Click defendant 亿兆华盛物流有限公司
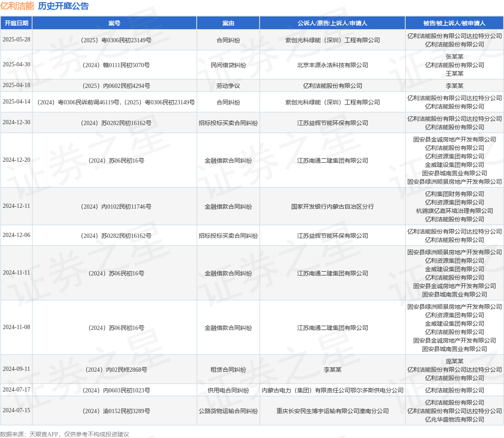Image resolution: width=504 pixels, height=438 pixels. tap(455, 419)
